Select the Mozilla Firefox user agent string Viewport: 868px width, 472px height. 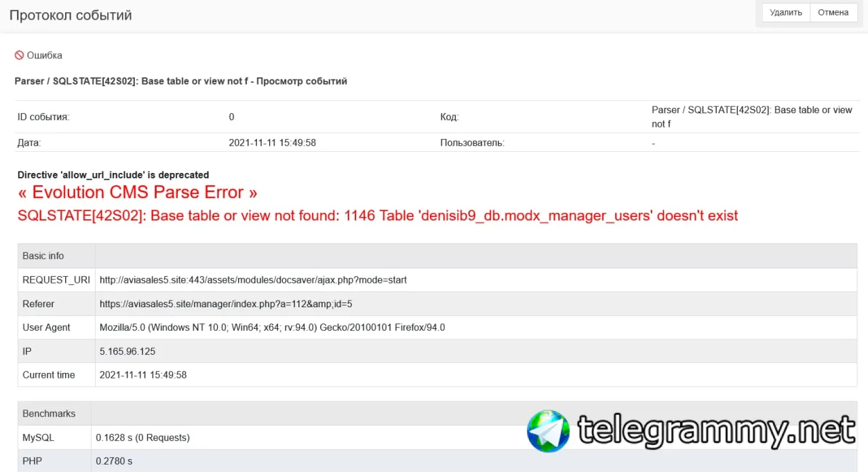[x=272, y=328]
